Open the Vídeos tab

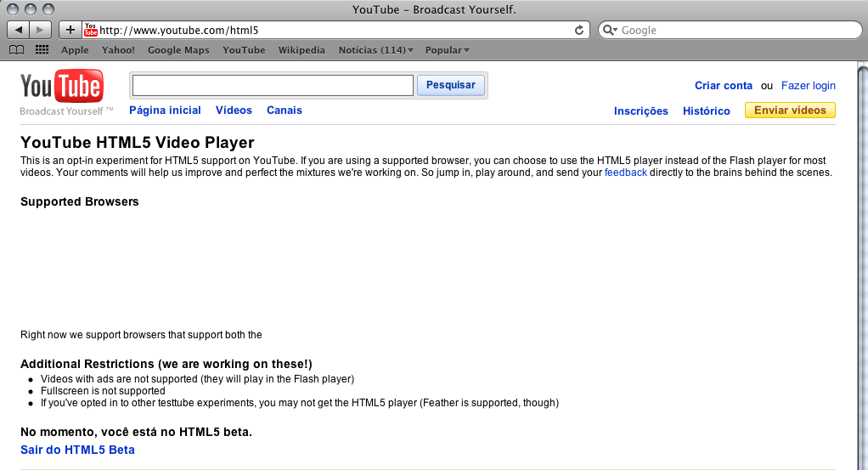click(x=234, y=110)
